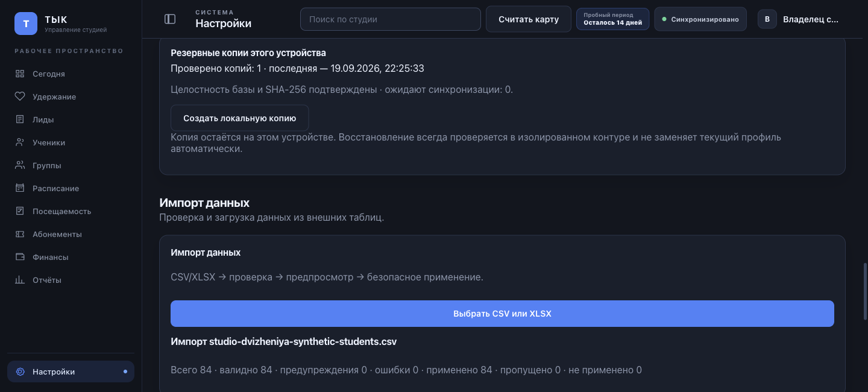Click the Настройки gear icon
The image size is (868, 392).
coord(20,371)
